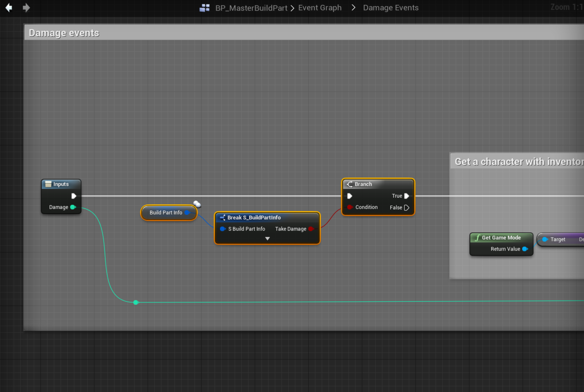Click the back navigation arrow

tap(9, 8)
